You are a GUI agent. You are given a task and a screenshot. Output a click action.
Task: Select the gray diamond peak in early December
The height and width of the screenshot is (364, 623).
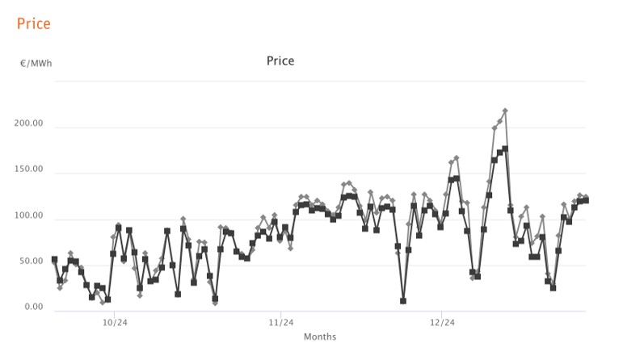456,158
